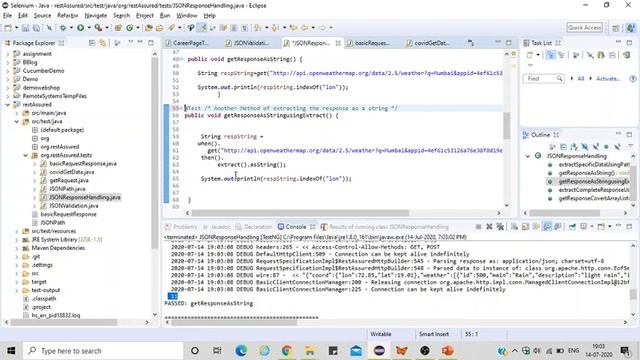Click Remove Launch in the Console toolbar
The width and height of the screenshot is (640, 360).
click(489, 227)
